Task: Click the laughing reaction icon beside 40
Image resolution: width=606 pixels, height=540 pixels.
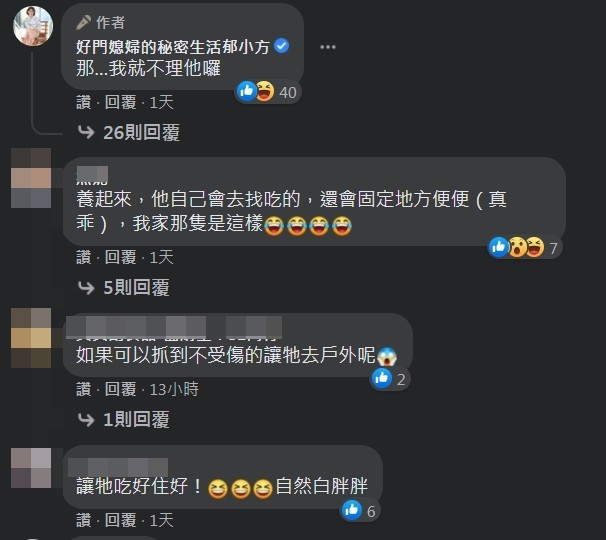Action: click(x=265, y=91)
